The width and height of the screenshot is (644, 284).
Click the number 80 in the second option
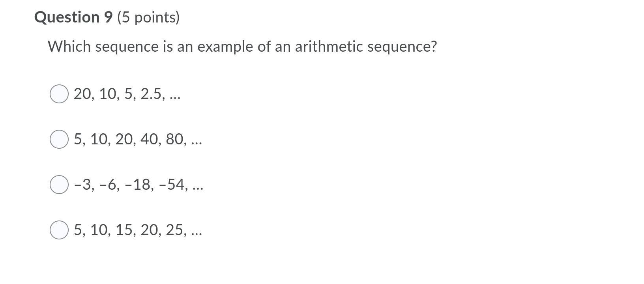[174, 139]
